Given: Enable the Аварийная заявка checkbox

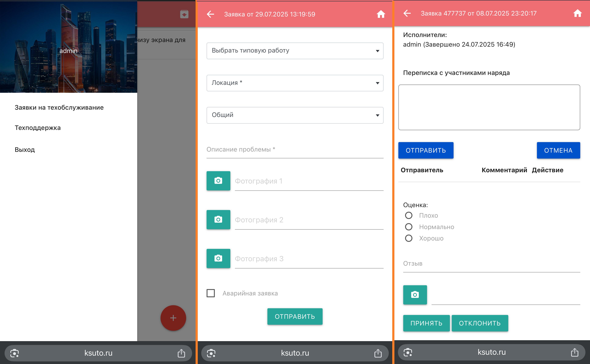Looking at the screenshot, I should tap(211, 293).
